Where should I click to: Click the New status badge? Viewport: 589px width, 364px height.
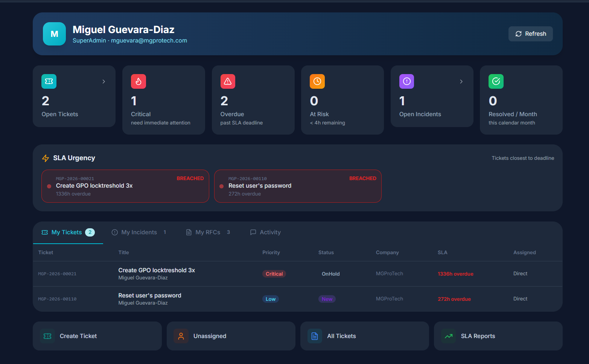click(x=327, y=299)
